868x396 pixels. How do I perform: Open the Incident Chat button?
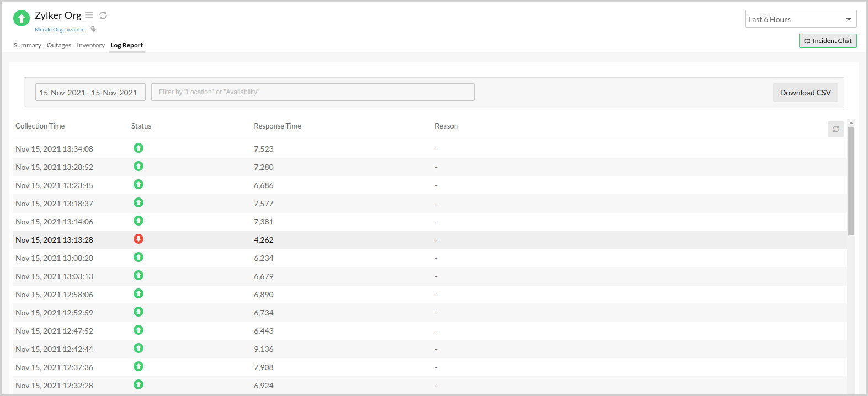[828, 41]
